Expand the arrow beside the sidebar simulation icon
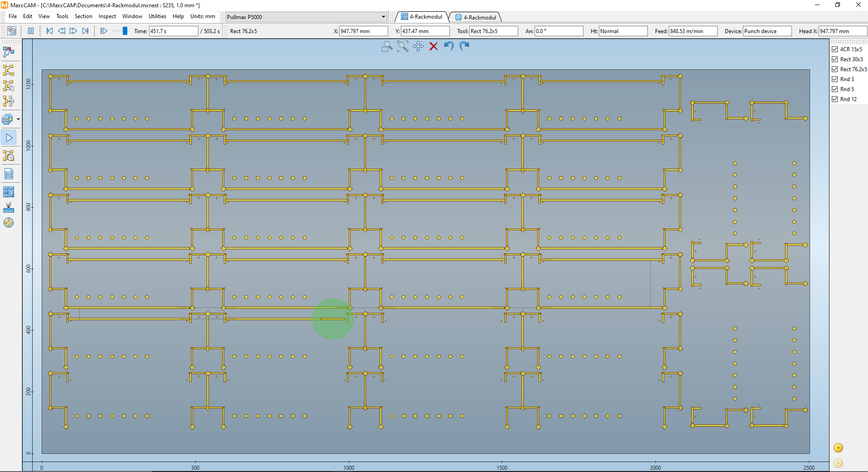 [x=18, y=119]
